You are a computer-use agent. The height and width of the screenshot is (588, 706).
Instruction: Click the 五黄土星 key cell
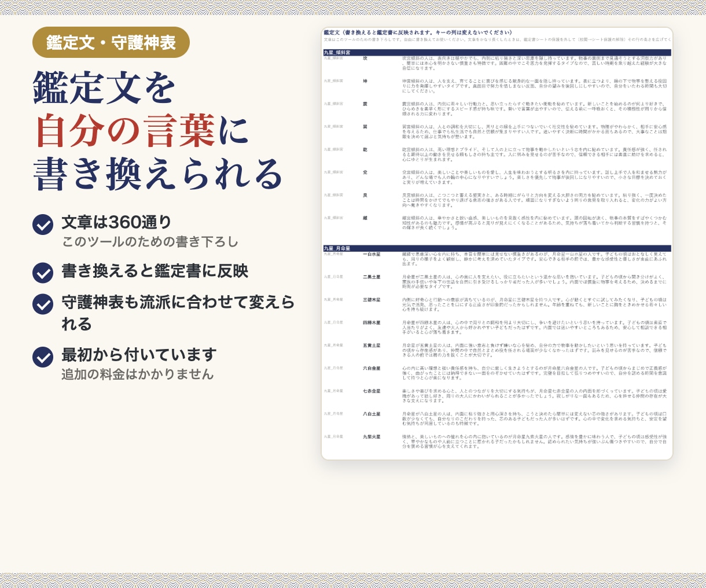click(x=372, y=346)
